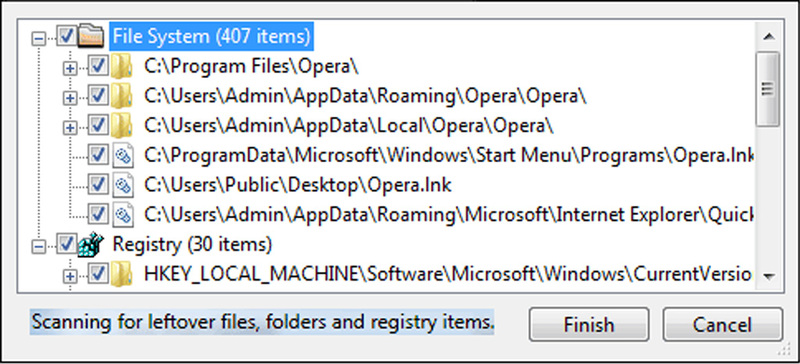This screenshot has height=364, width=800.
Task: Uncheck the File System (407 items) checkbox
Action: tap(66, 36)
